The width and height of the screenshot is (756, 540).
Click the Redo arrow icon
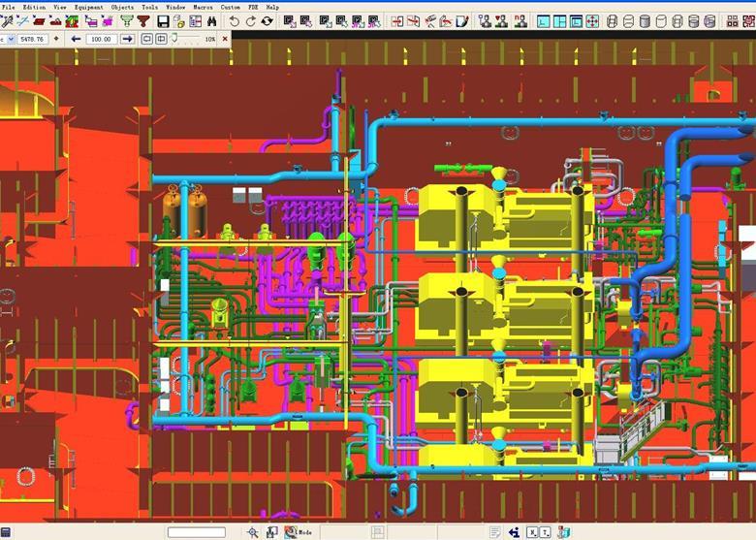[250, 20]
